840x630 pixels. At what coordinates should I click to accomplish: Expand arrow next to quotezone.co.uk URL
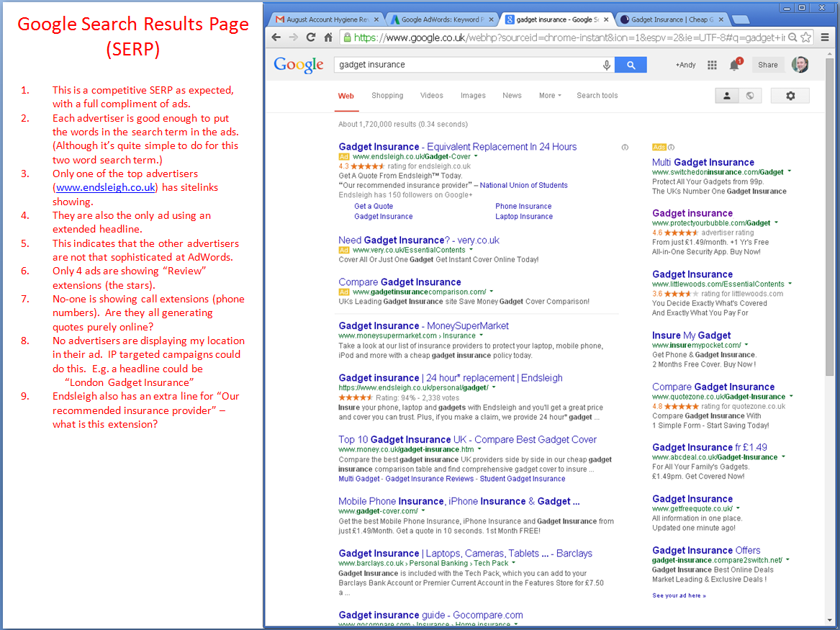pyautogui.click(x=791, y=397)
